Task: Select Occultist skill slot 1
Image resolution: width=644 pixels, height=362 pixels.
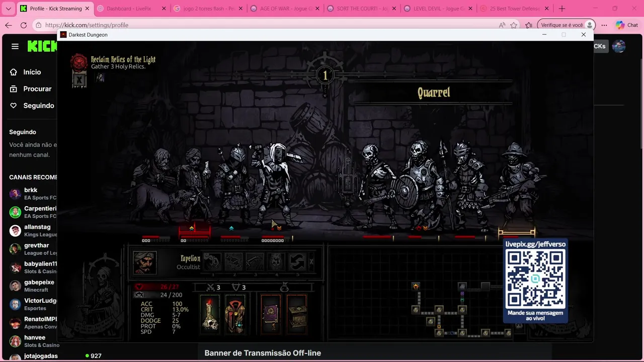Action: (212, 262)
